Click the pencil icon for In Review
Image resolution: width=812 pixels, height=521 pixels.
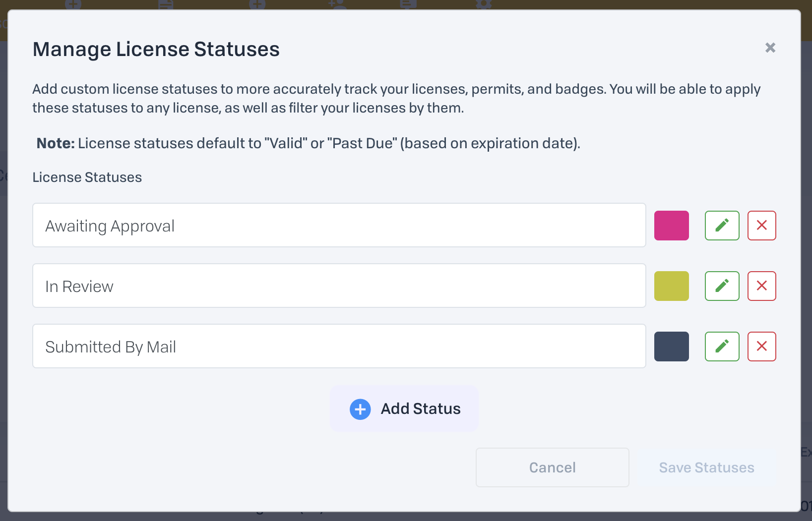point(722,286)
